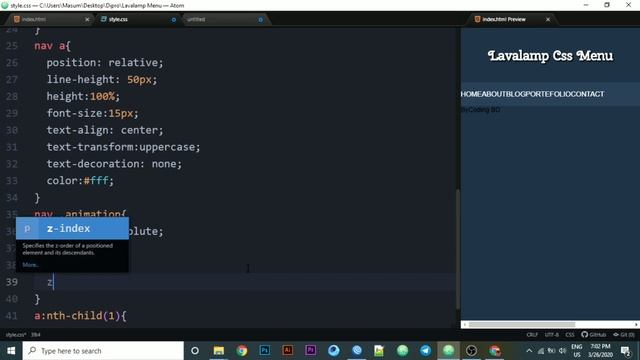
Task: Click the 'nav a{' selector line
Action: coord(52,46)
